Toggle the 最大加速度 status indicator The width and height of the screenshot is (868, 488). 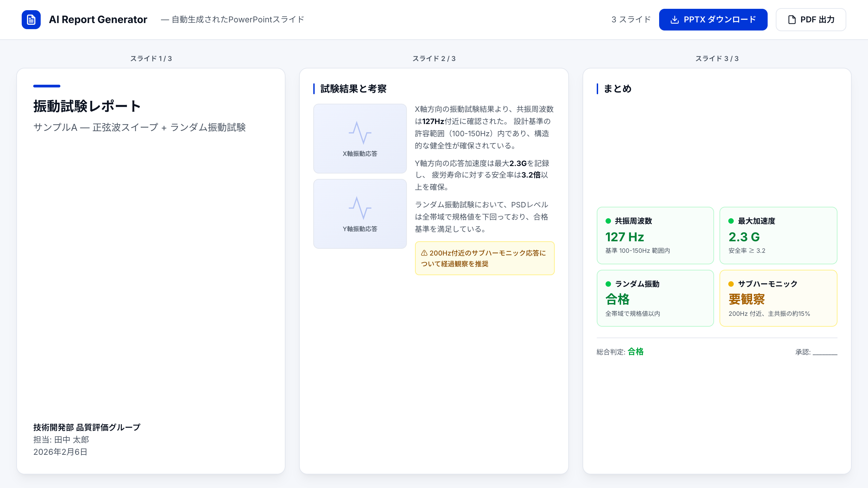732,221
